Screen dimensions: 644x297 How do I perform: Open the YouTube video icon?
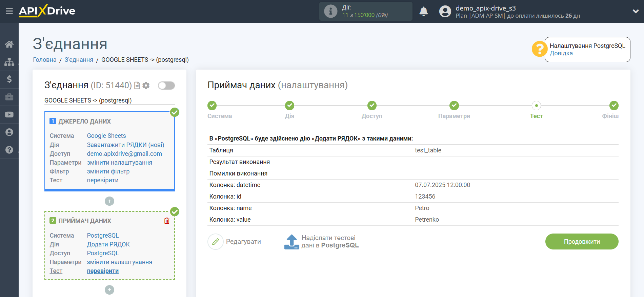click(x=9, y=115)
